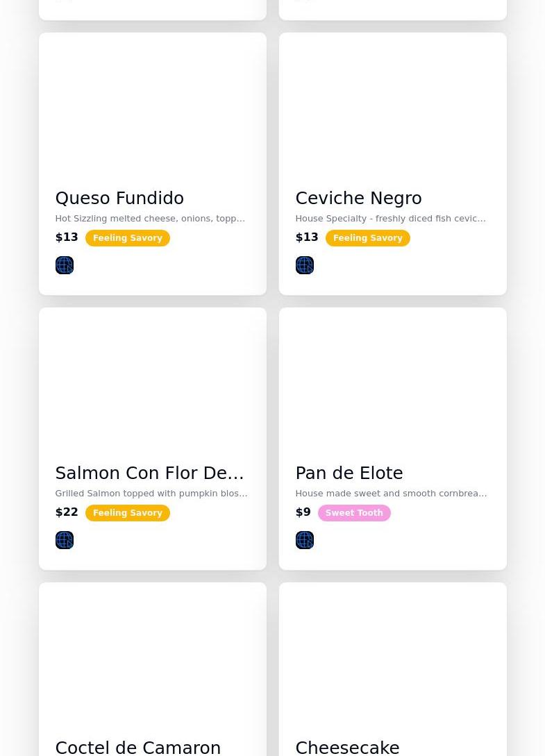Click the globe icon under Pan de Elote
Screen dimensions: 545x756
[x=304, y=540]
